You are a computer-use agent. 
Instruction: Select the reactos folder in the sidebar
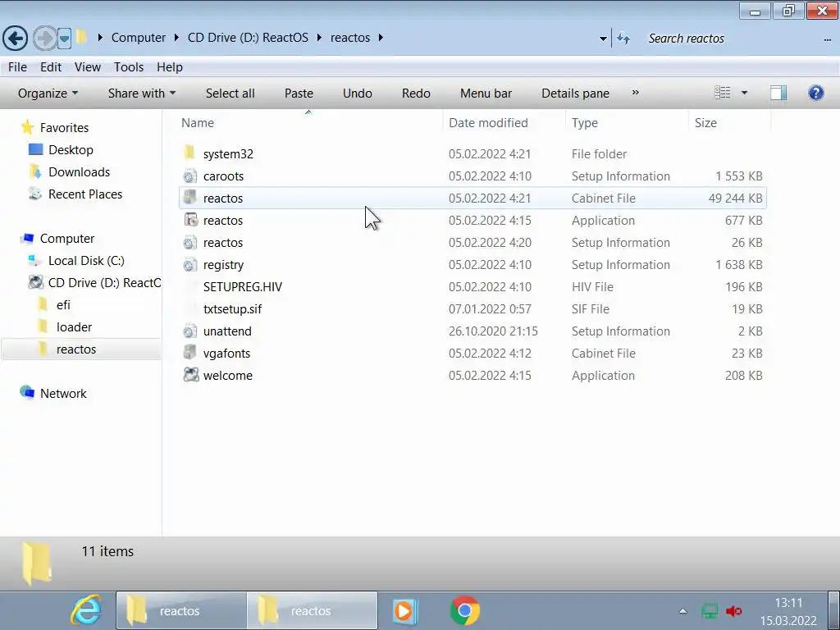pyautogui.click(x=76, y=349)
